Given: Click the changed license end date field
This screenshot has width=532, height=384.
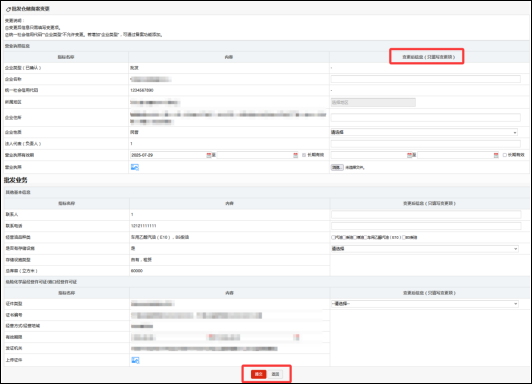Looking at the screenshot, I should 456,155.
